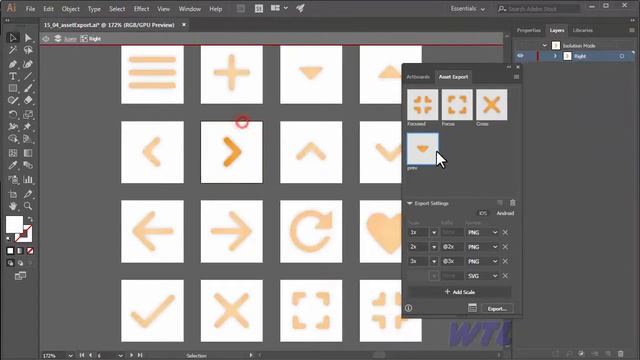Select the Mesh tool
Viewport: 640px width, 360px height.
tap(13, 153)
